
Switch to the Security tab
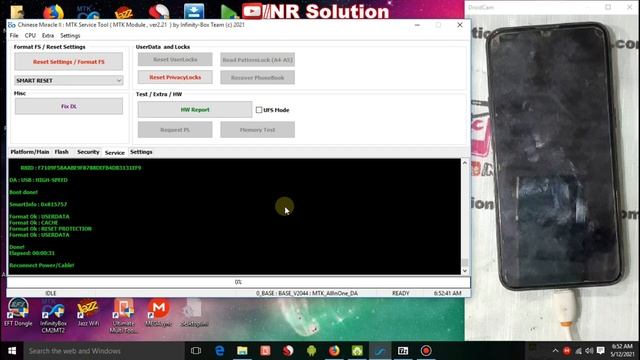pos(88,152)
